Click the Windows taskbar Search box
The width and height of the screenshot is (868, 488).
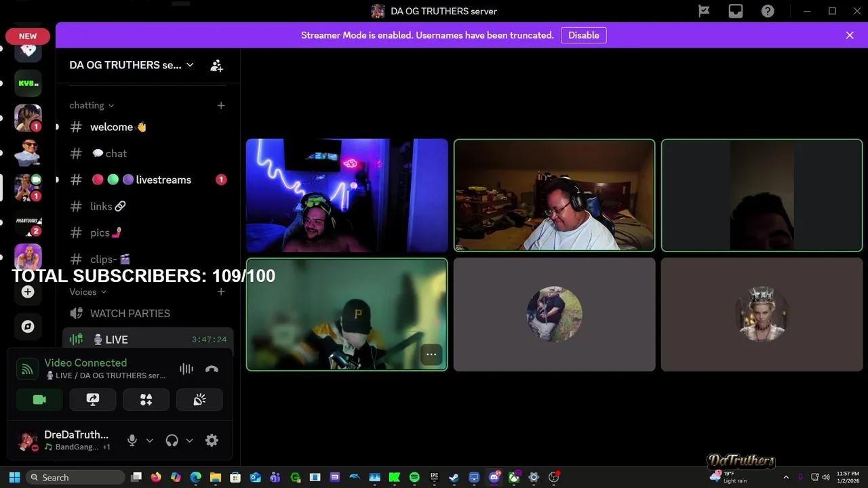[76, 477]
